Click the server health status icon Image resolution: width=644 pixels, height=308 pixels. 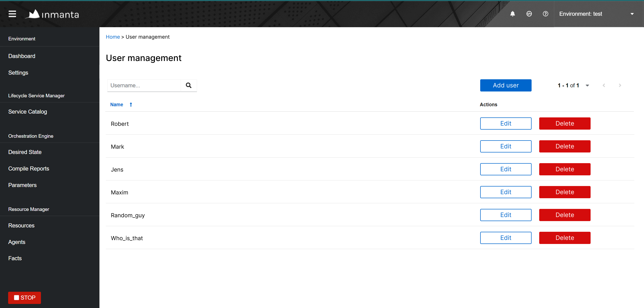click(529, 14)
